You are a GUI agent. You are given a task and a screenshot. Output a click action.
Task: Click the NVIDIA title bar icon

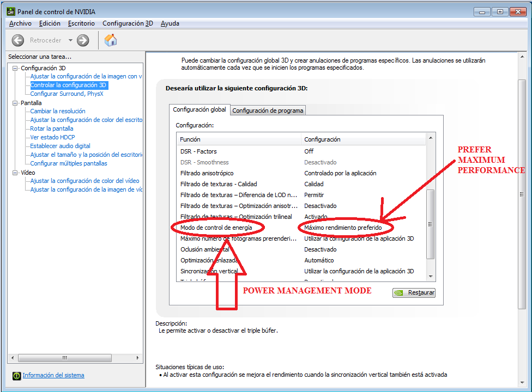11,11
